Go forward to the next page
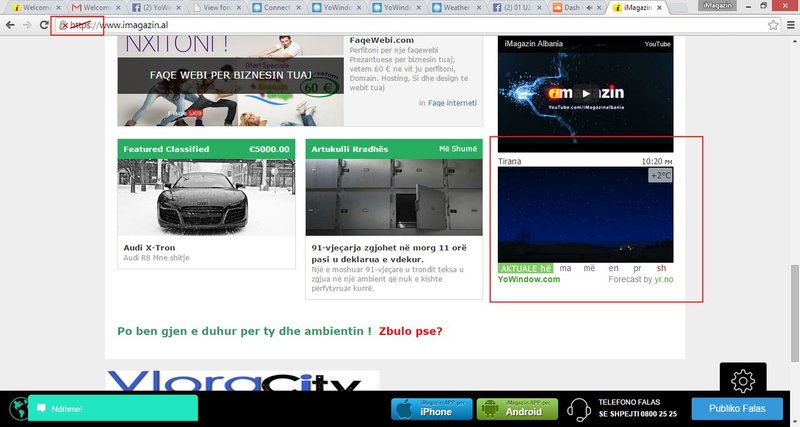The height and width of the screenshot is (427, 800). 27,25
